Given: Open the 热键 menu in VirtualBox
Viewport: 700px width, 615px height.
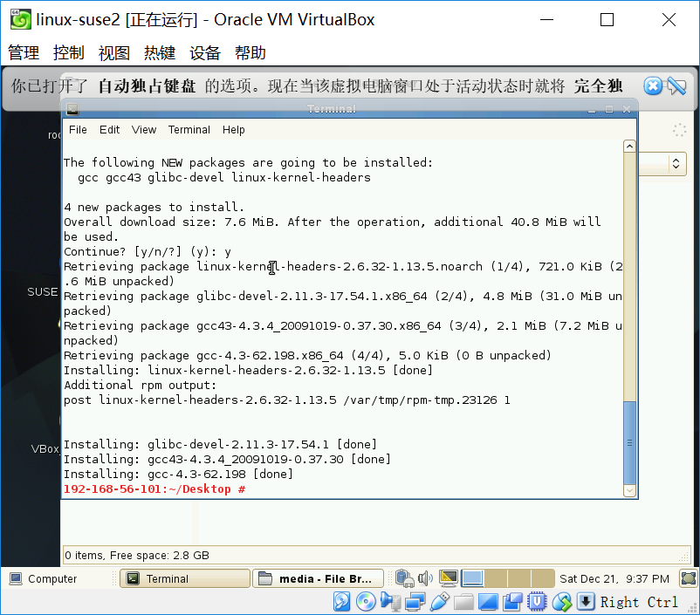Looking at the screenshot, I should pyautogui.click(x=160, y=52).
